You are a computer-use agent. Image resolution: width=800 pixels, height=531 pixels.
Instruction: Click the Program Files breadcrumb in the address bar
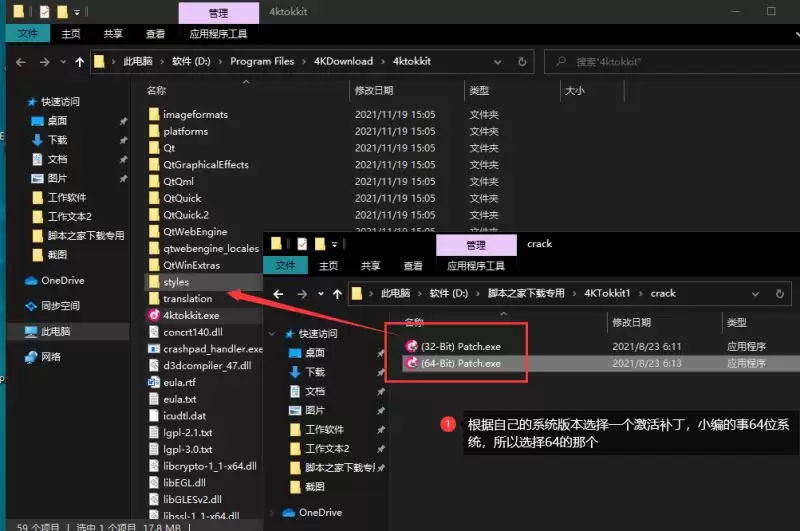tap(262, 61)
